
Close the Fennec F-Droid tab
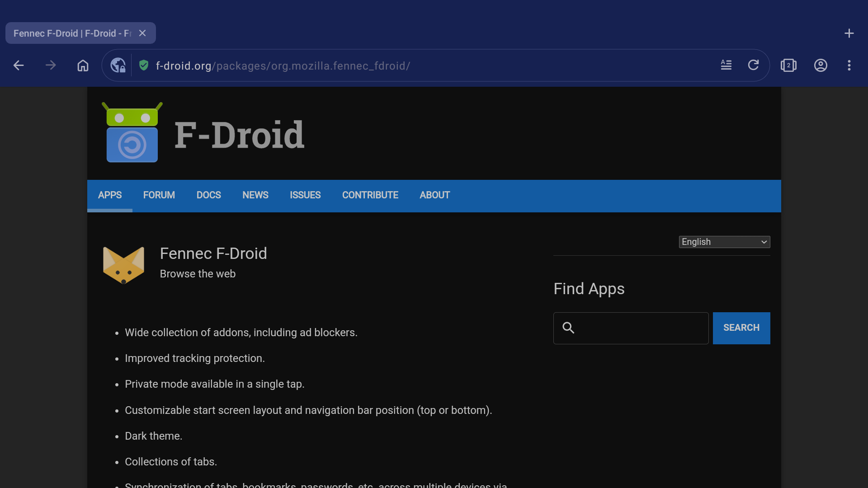click(142, 33)
